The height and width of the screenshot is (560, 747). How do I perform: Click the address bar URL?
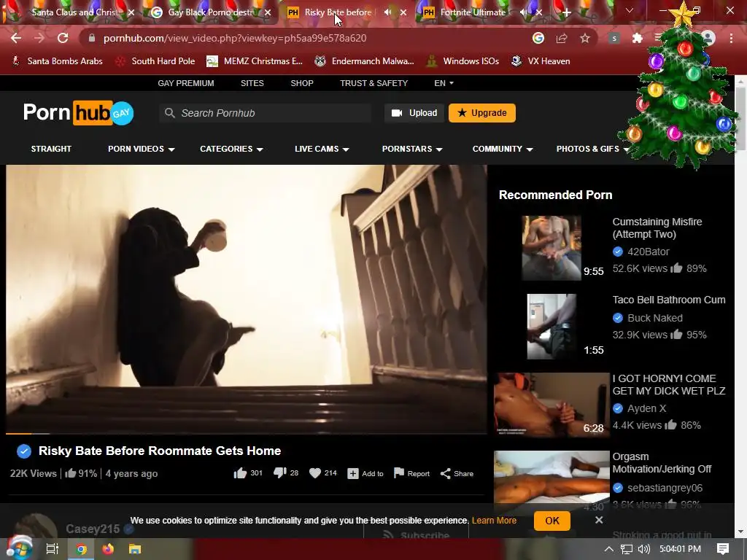tap(235, 38)
